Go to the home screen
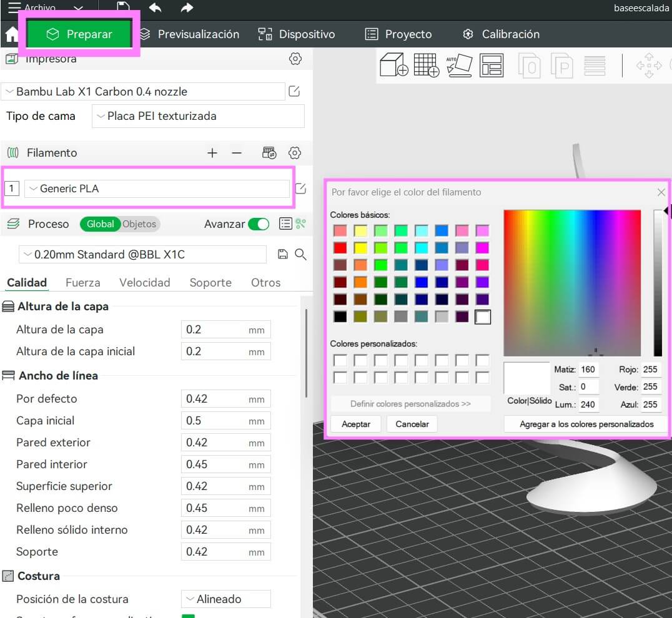This screenshot has width=672, height=618. pyautogui.click(x=12, y=34)
